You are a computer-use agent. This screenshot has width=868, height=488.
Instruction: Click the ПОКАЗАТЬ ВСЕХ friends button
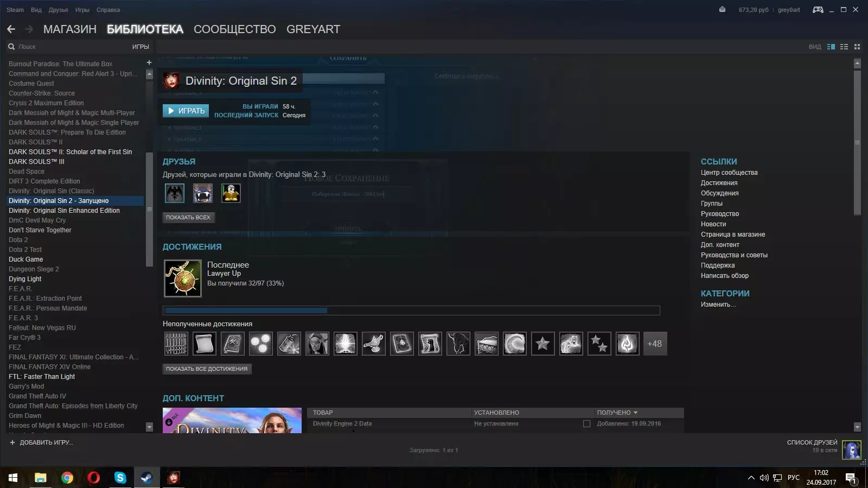click(x=188, y=217)
